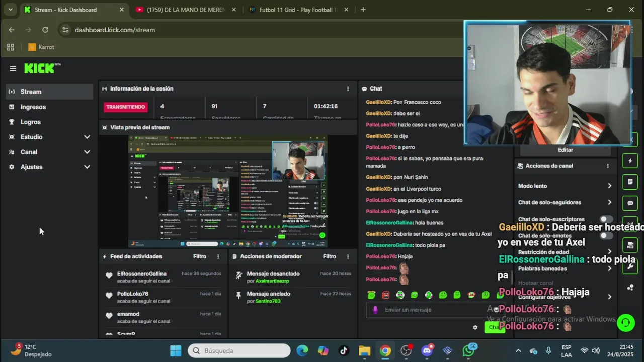Reload the dashboard page
The image size is (644, 362).
(45, 30)
